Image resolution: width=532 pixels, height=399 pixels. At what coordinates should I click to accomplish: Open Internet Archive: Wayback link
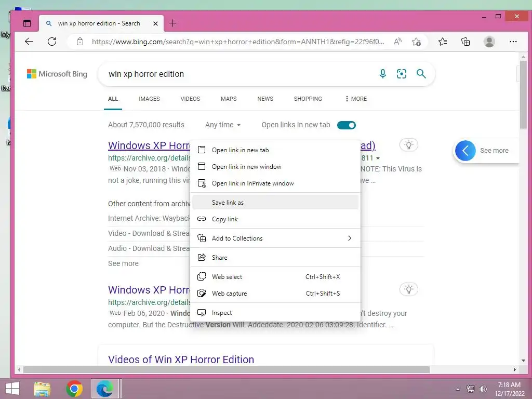[x=149, y=218]
